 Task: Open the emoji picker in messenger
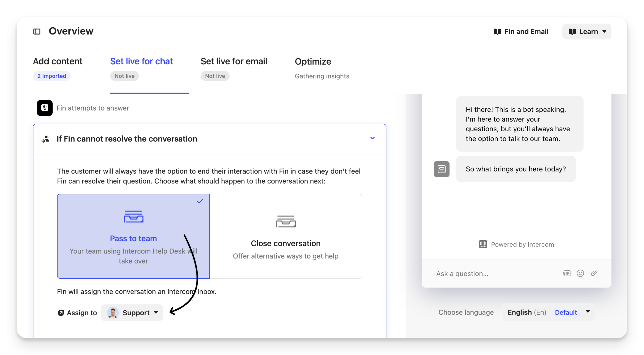click(580, 273)
